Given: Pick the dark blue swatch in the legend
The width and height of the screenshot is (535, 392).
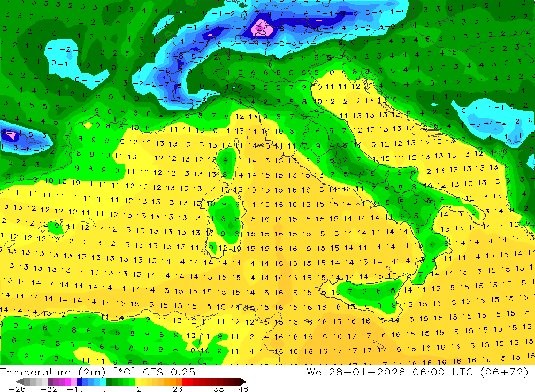Looking at the screenshot, I should coord(79,382).
